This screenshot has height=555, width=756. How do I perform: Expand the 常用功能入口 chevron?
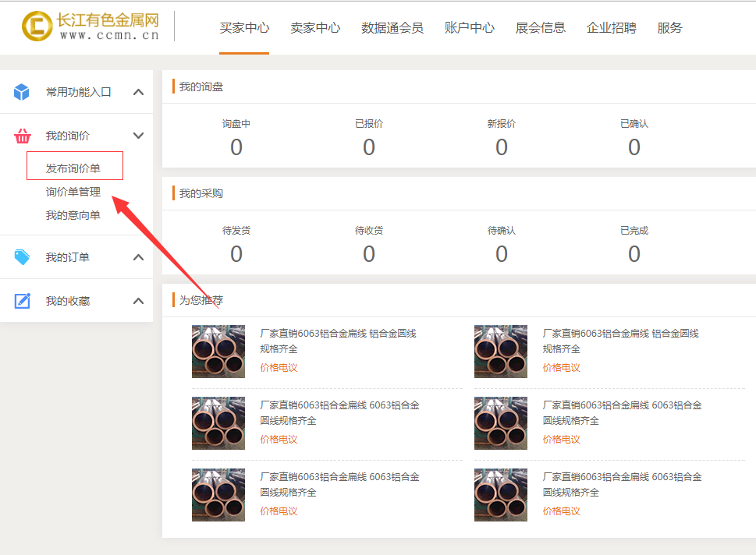coord(138,92)
